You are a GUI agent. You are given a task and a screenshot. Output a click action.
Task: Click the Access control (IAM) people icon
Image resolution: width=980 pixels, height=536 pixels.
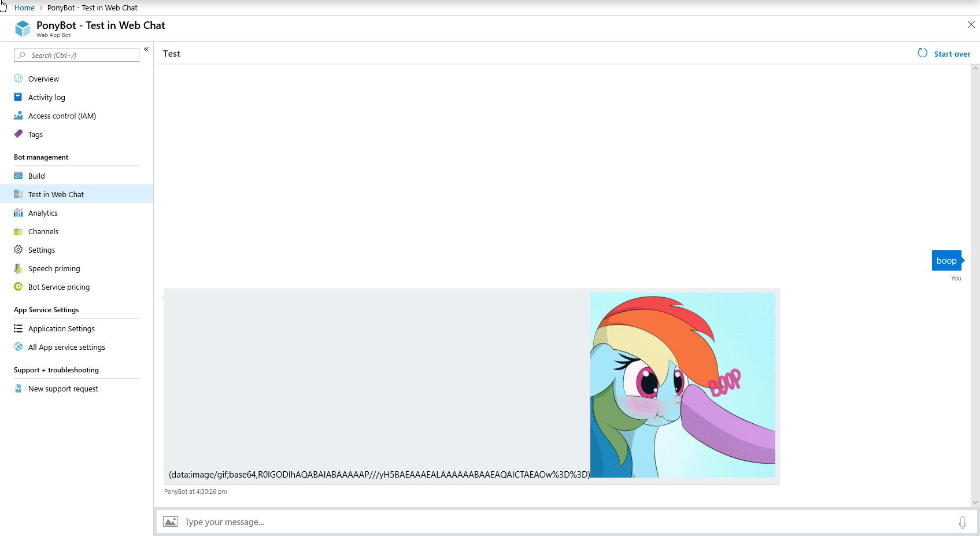tap(19, 116)
